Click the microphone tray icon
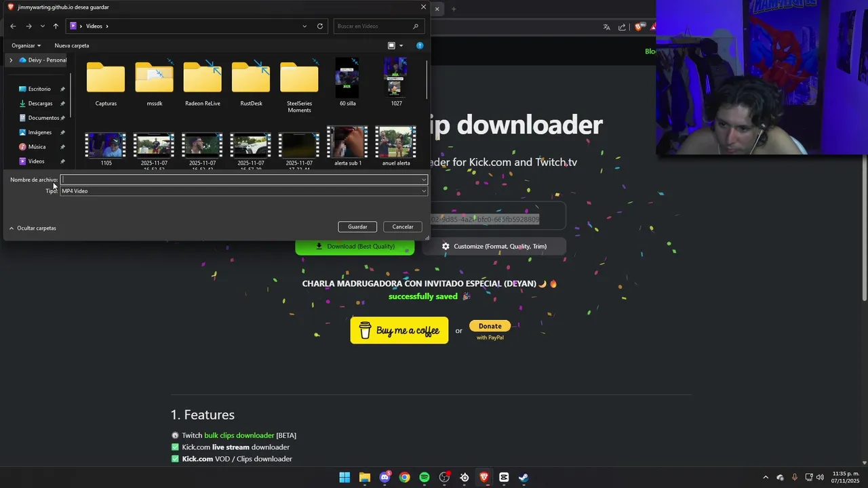Screen dimensions: 868x488 (x=795, y=477)
